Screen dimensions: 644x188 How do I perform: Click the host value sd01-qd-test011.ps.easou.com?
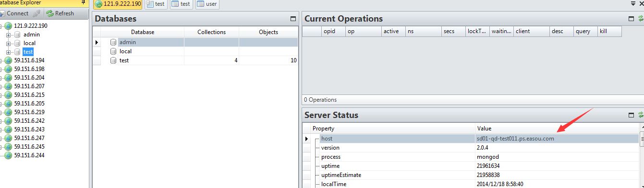click(x=515, y=139)
